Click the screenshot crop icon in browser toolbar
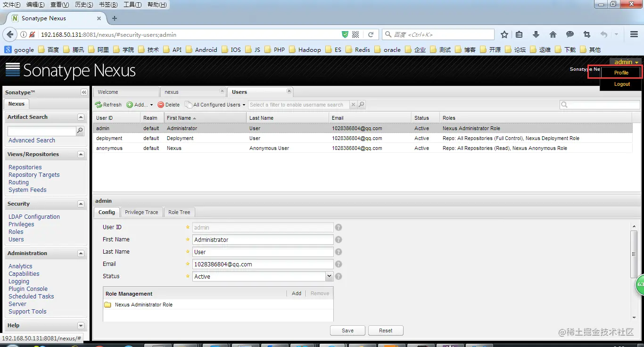644x347 pixels. tap(586, 34)
